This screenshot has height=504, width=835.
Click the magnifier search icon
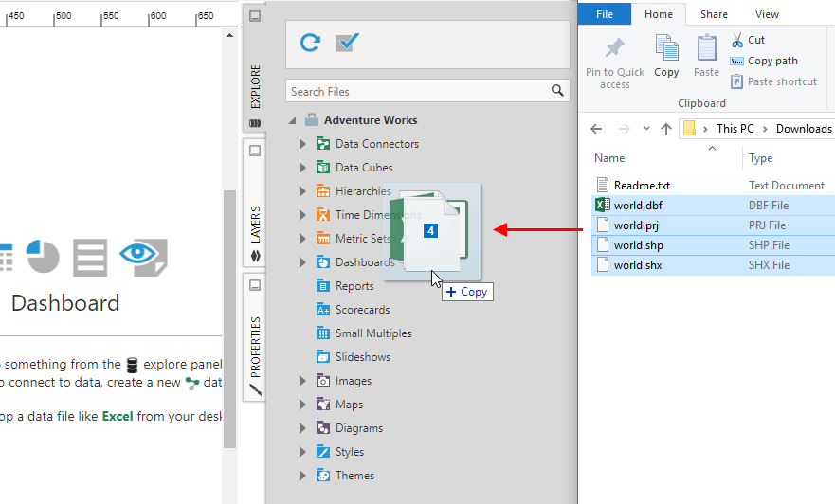[x=557, y=91]
